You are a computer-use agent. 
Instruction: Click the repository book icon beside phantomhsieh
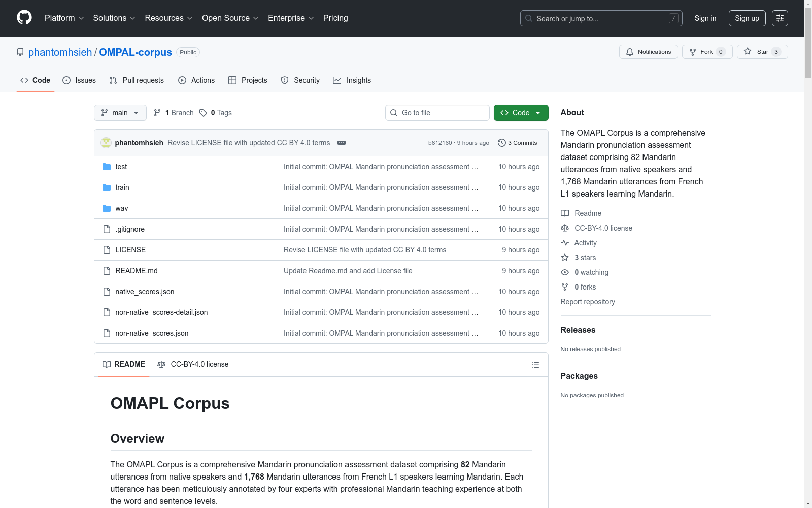[x=20, y=52]
